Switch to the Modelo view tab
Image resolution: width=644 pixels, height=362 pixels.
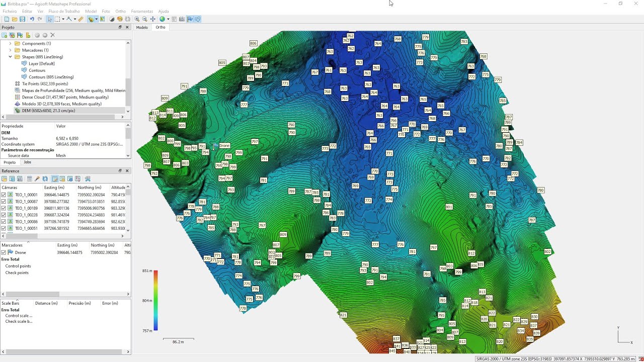coord(142,27)
